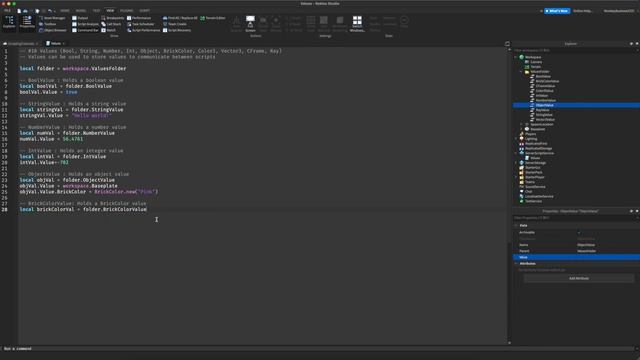Select ReplicatedStorage in the Explorer
Viewport: 640px width, 360px height.
538,149
